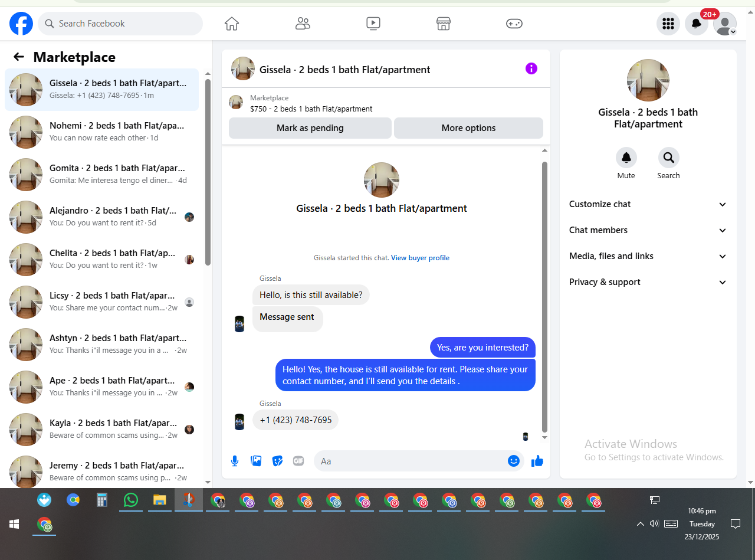Mute this chat with the bell icon
Viewport: 755px width, 560px height.
click(x=626, y=158)
